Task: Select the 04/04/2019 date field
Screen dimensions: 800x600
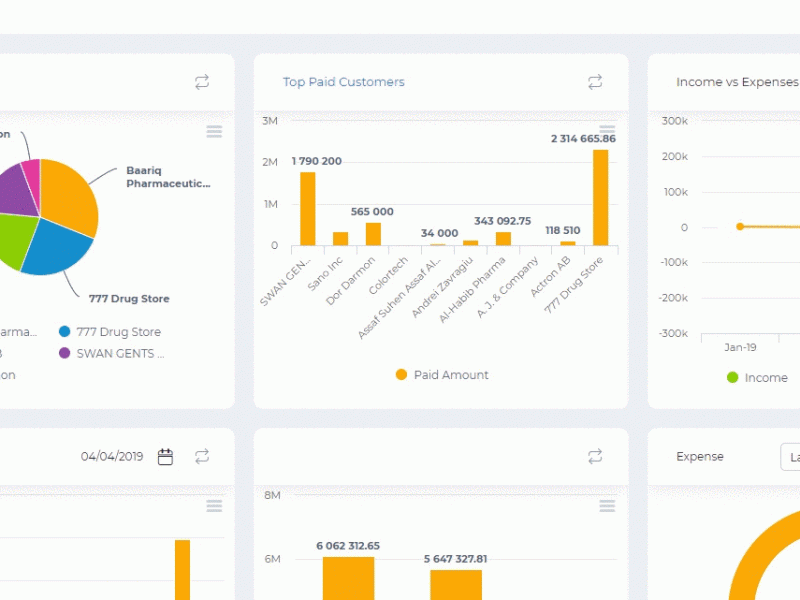Action: pos(112,456)
